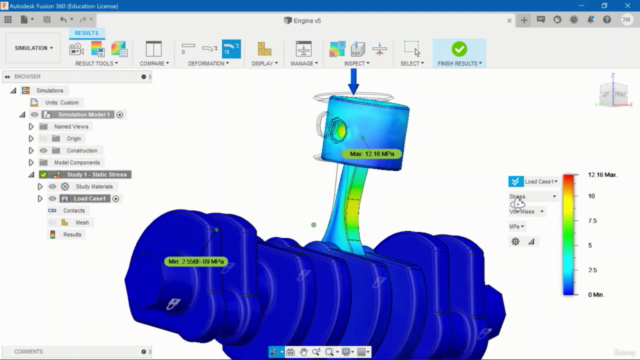Image resolution: width=640 pixels, height=360 pixels.
Task: Click the Orbit tool in navigation bar
Action: [x=274, y=352]
